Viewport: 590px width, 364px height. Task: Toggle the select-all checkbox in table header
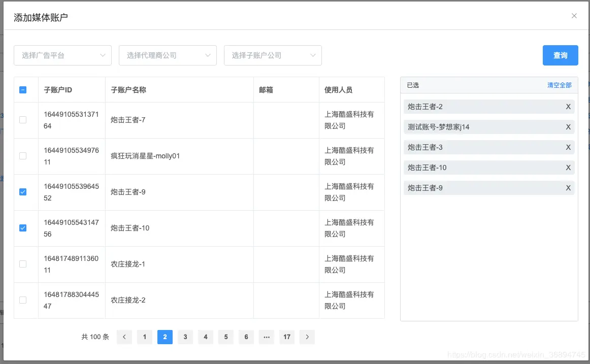(x=22, y=89)
